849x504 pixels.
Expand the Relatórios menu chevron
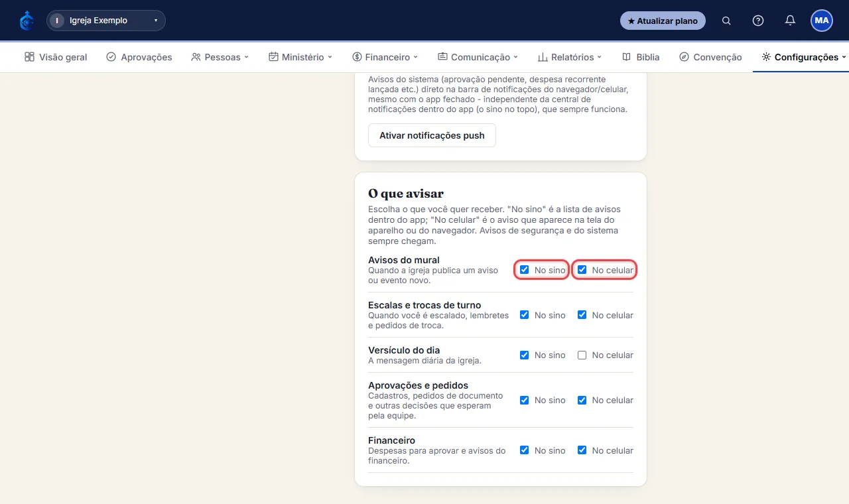(x=600, y=57)
